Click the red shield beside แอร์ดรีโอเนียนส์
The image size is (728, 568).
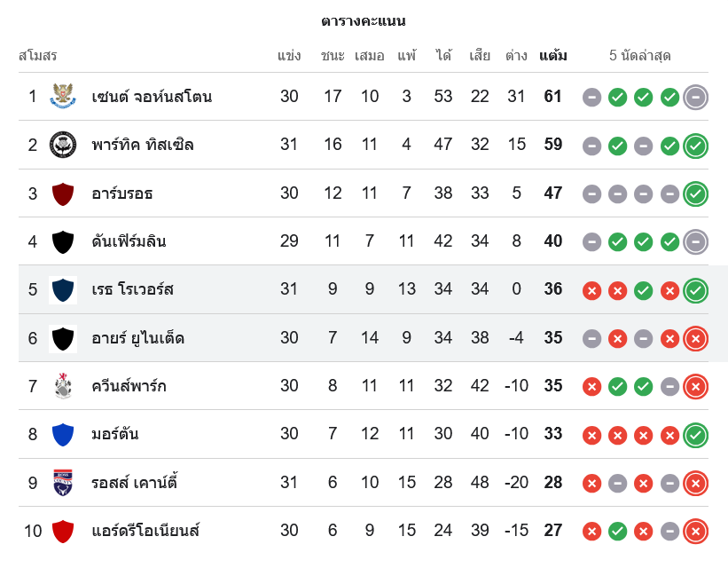click(63, 531)
